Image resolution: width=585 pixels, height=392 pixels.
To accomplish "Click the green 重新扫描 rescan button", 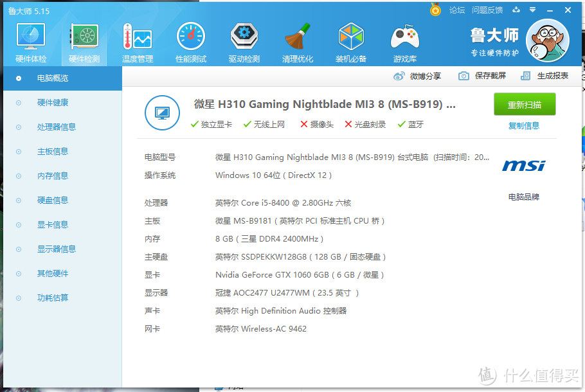I will (x=525, y=105).
